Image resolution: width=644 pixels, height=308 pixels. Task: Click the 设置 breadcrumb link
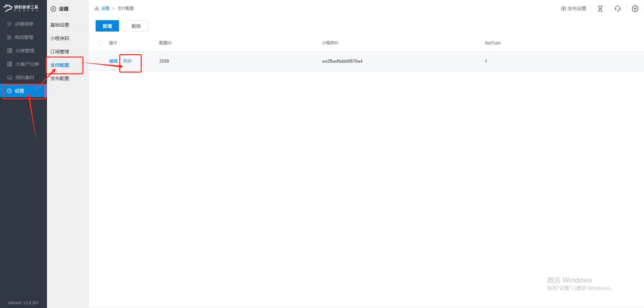[x=105, y=9]
